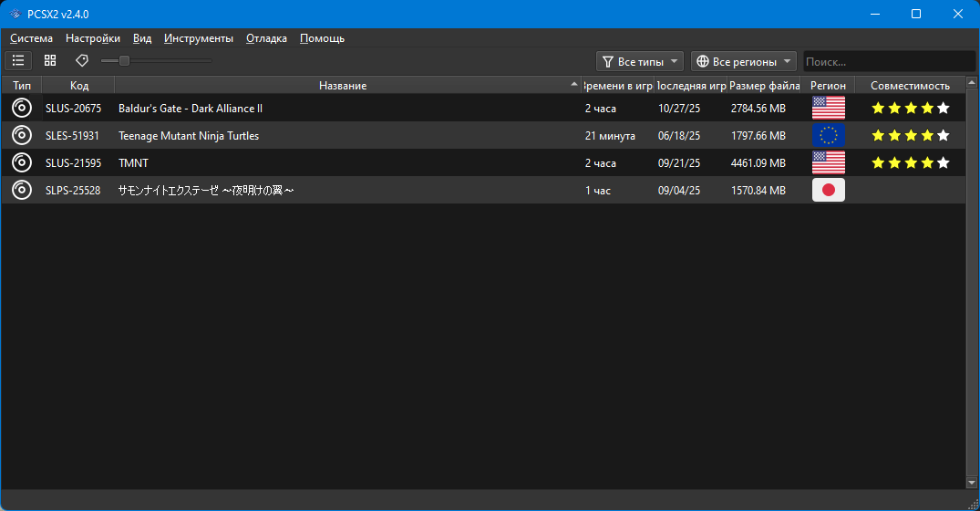Select Teenage Mutant Ninja Turtles title
Screen dimensions: 980x511
(189, 136)
